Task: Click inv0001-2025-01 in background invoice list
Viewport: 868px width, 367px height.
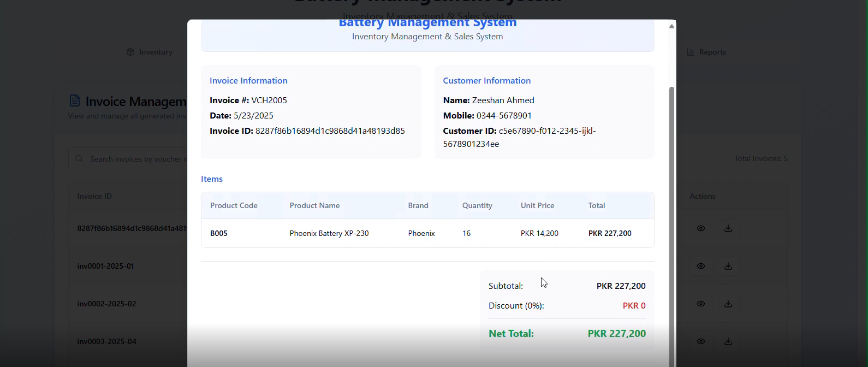Action: click(x=106, y=267)
